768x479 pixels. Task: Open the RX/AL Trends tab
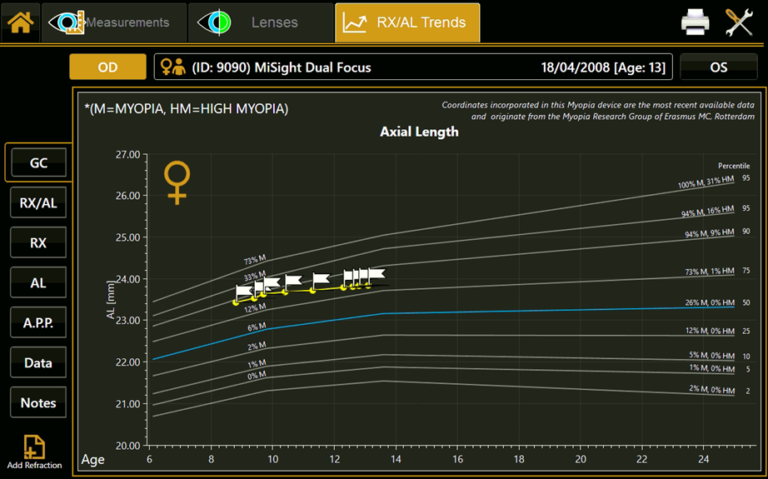coord(407,22)
